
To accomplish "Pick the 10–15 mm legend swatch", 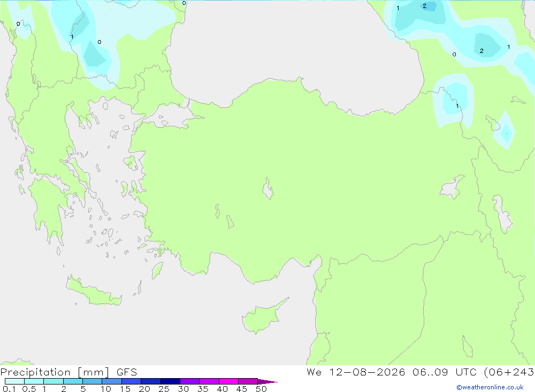I will (x=112, y=381).
